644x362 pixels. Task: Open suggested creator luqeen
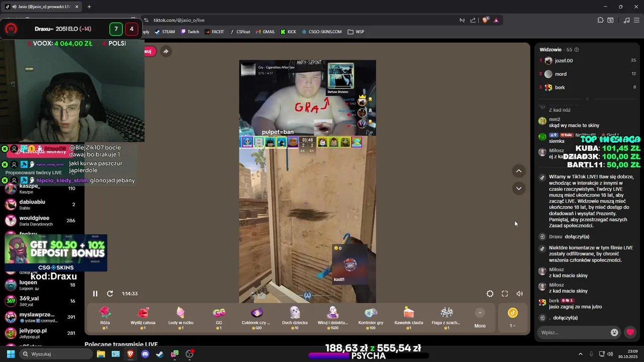40,285
